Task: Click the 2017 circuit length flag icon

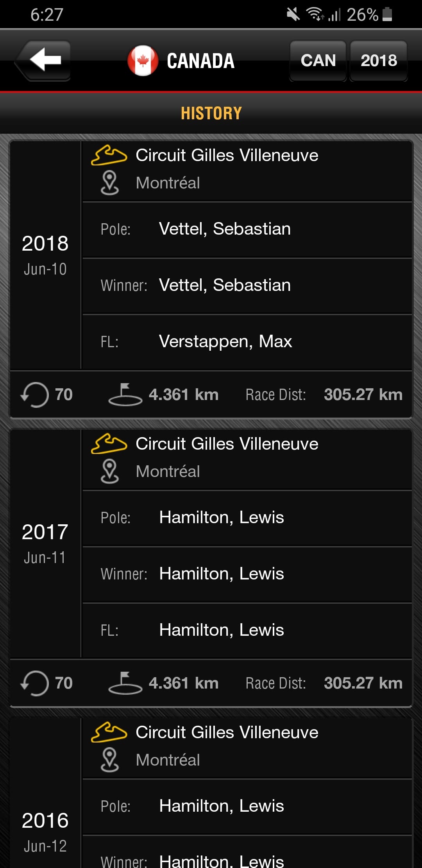Action: pyautogui.click(x=125, y=683)
